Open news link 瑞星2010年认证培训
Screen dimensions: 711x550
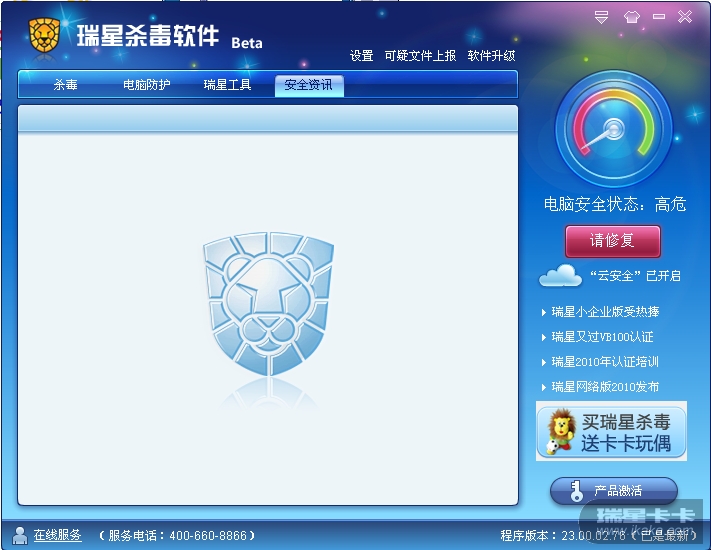click(605, 362)
